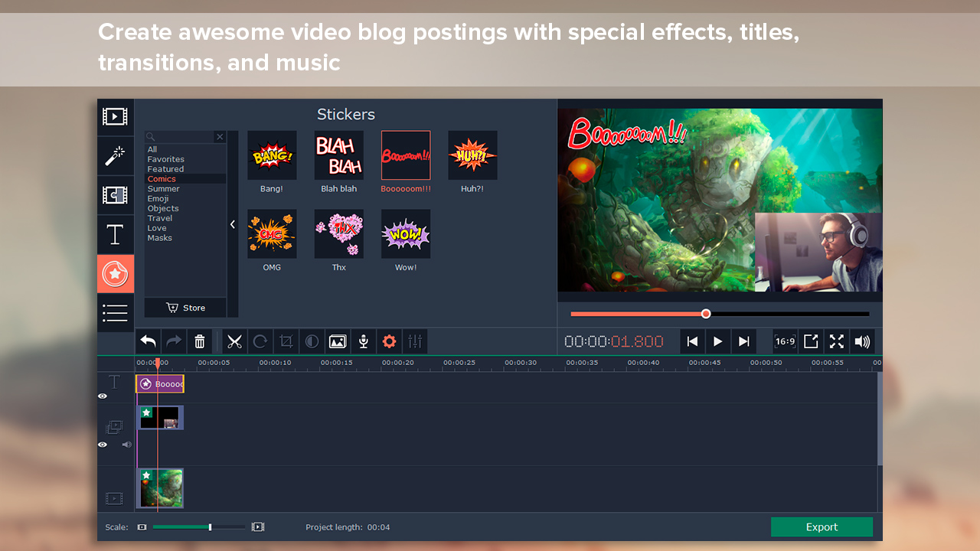Select the Emoji sticker category

(x=158, y=198)
